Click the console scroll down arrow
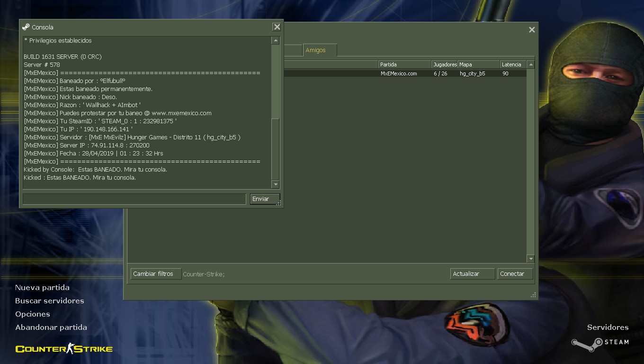The width and height of the screenshot is (644, 364). (276, 184)
